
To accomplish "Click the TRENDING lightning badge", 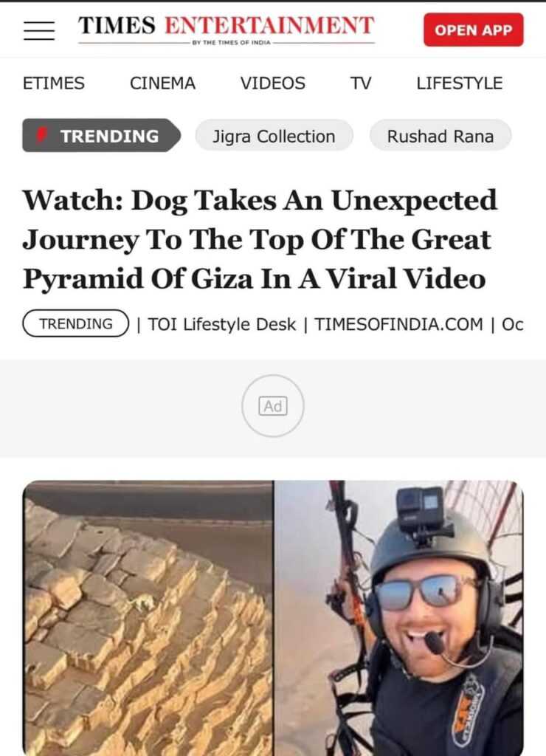I will [x=101, y=136].
